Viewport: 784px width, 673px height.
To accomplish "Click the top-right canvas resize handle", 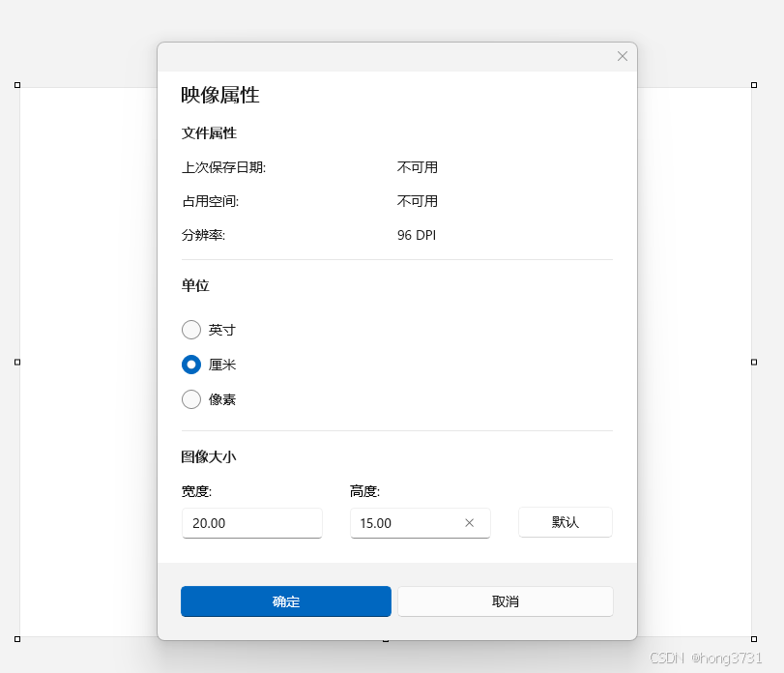I will pos(754,85).
